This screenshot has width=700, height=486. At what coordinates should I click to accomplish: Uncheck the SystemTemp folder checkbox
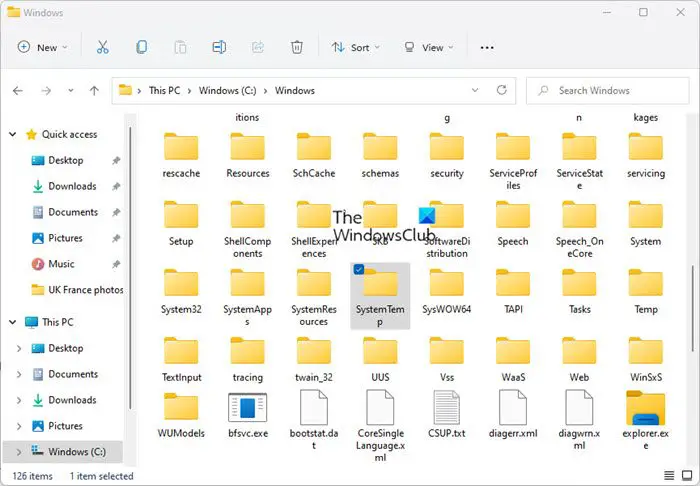tap(358, 269)
